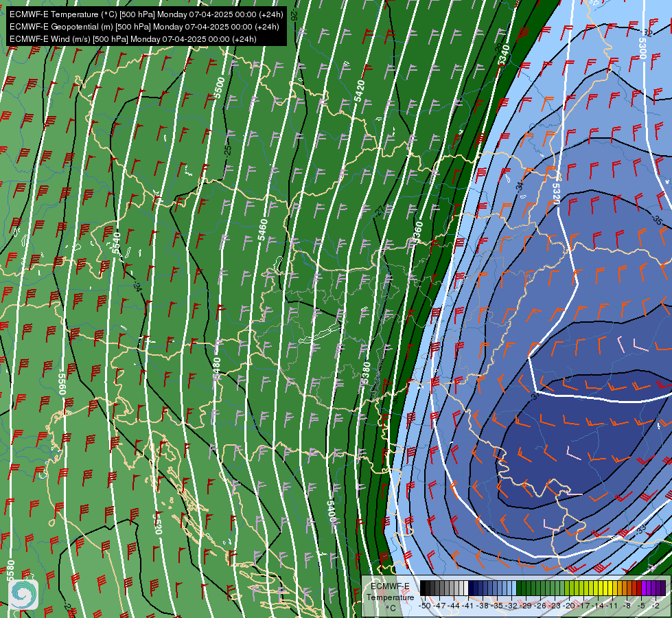Image resolution: width=672 pixels, height=618 pixels.
Task: Click the -32 isotherm label near top right
Action: click(x=647, y=32)
